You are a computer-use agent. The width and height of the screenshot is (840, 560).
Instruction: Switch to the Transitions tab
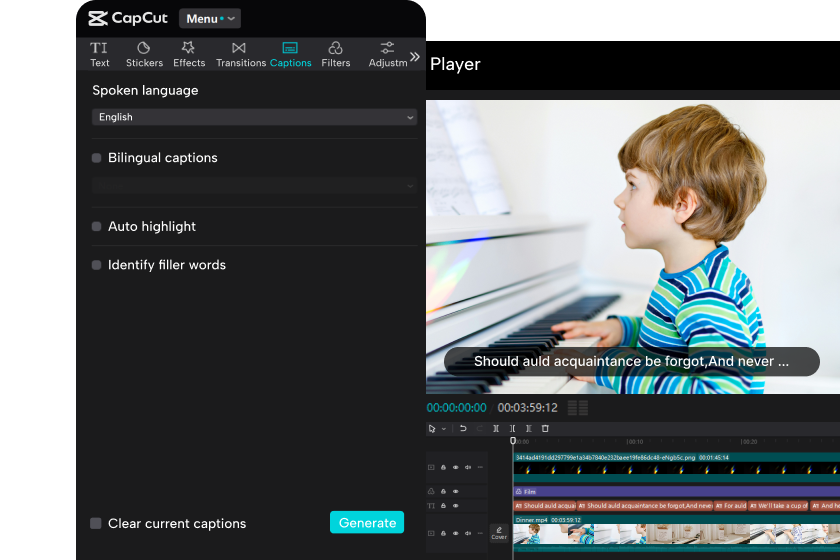click(241, 55)
